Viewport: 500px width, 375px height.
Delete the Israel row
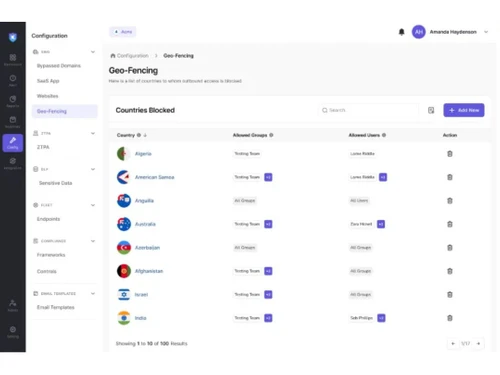(450, 295)
